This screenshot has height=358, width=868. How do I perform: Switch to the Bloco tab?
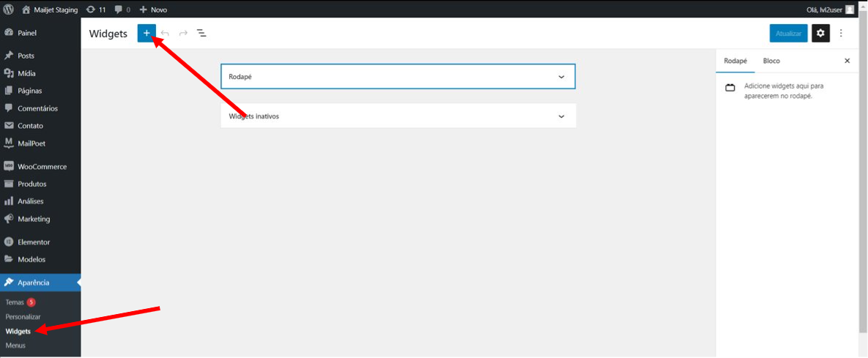tap(771, 61)
